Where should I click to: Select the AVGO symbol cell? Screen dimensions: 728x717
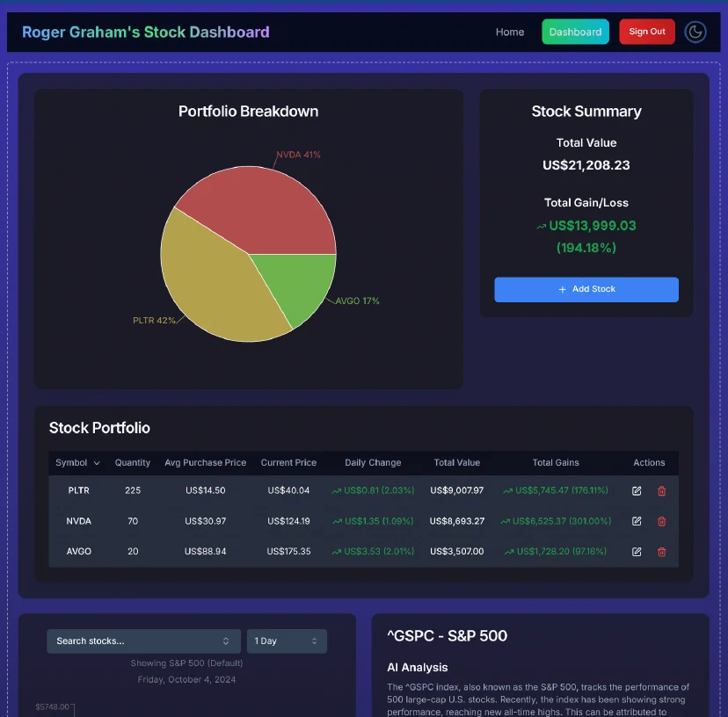(x=78, y=551)
